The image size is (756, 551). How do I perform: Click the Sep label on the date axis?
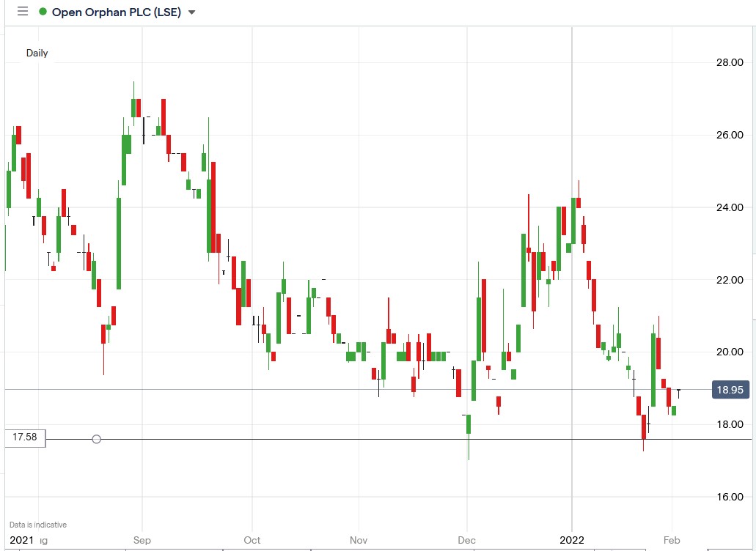[x=142, y=540]
